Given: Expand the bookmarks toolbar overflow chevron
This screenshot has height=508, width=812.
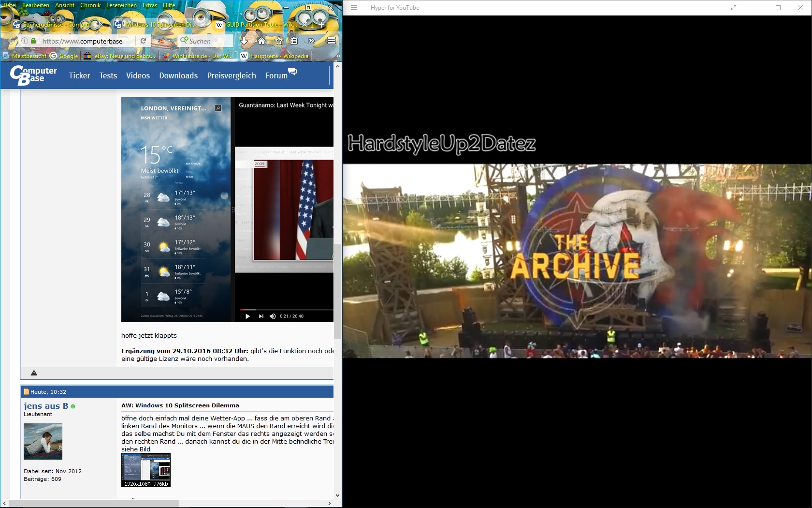Looking at the screenshot, I should pos(338,56).
